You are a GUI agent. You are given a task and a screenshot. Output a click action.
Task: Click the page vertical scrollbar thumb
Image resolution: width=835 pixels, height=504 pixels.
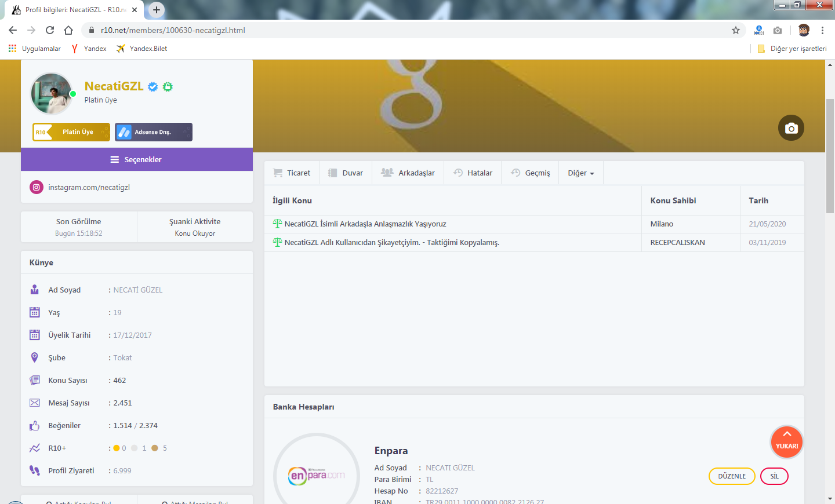coord(830,156)
